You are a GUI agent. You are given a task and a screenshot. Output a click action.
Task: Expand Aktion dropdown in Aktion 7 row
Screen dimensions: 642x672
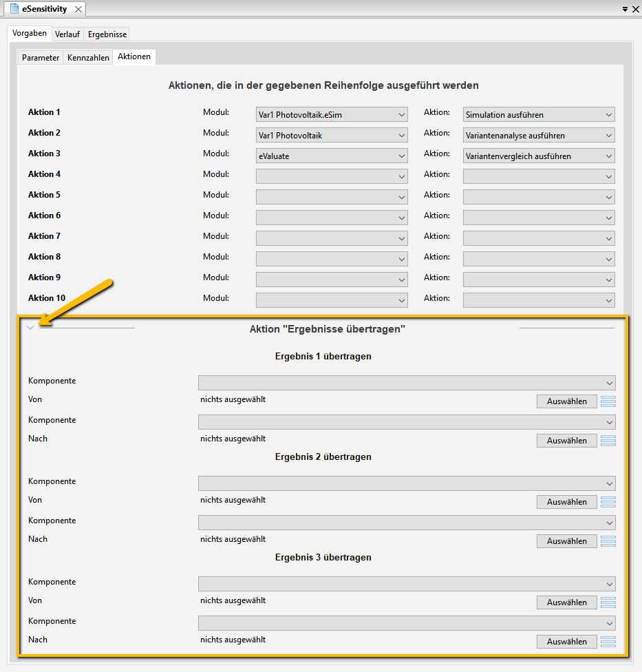coord(539,238)
